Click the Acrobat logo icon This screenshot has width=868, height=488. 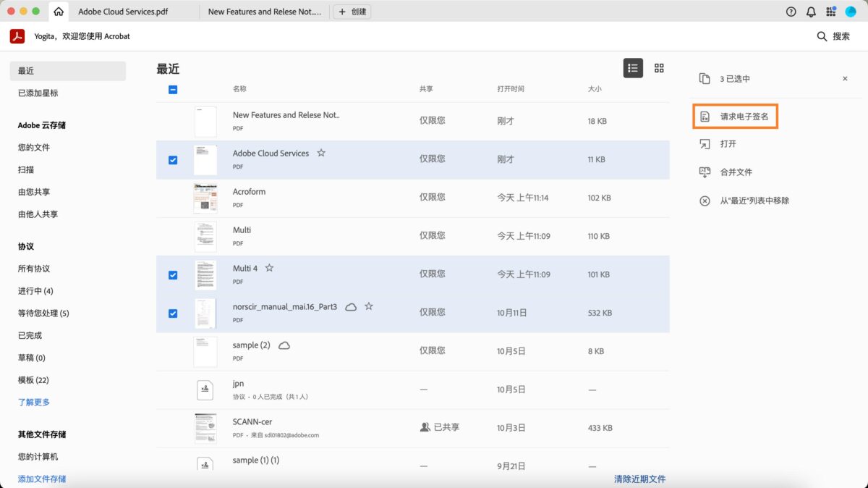(x=17, y=36)
